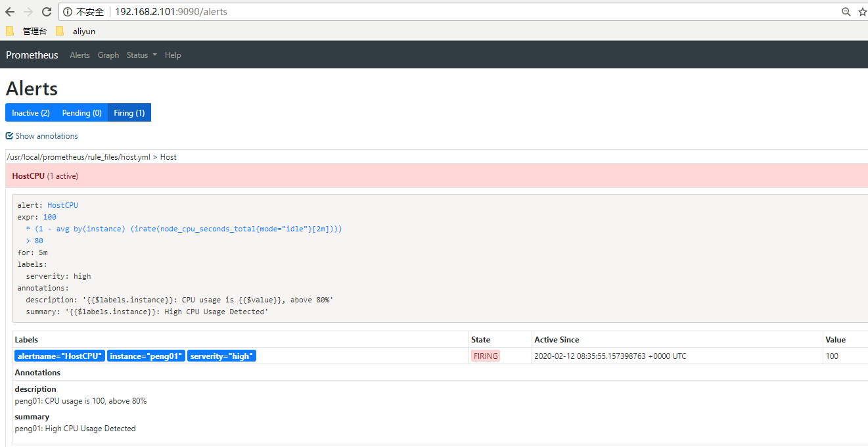Click the rule file path host.yml > Host

91,157
